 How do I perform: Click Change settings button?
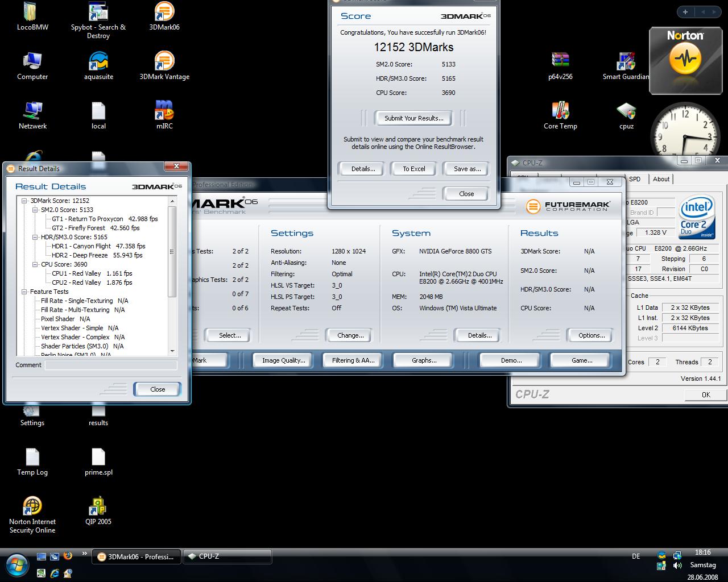pyautogui.click(x=350, y=335)
